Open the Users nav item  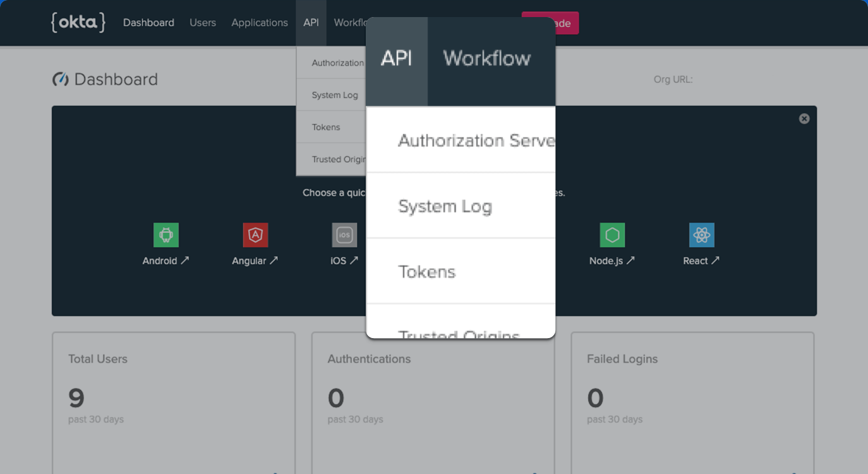click(203, 23)
